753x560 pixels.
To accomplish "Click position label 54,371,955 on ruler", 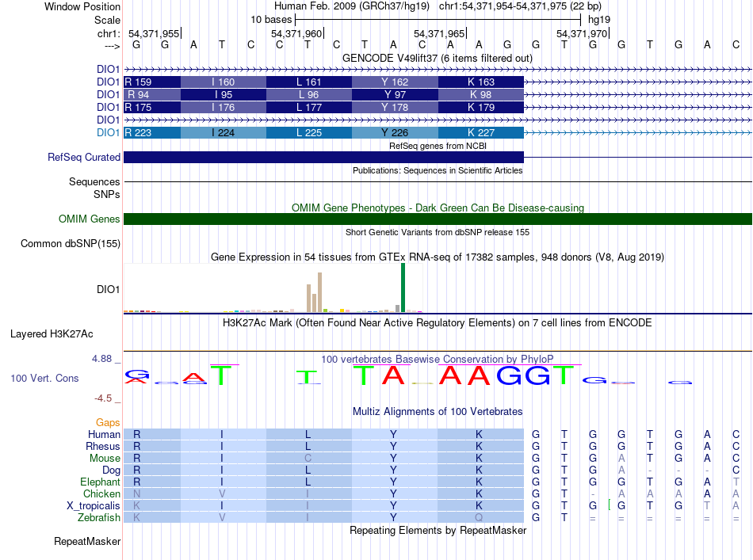I will [154, 33].
